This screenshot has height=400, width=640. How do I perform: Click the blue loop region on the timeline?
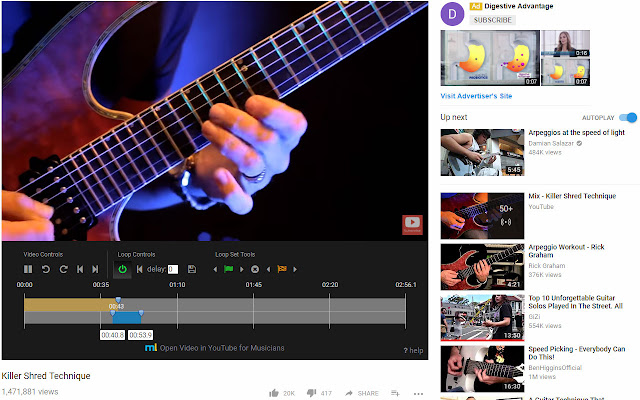click(127, 318)
